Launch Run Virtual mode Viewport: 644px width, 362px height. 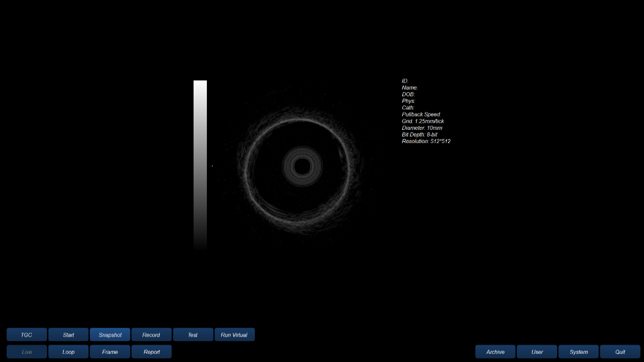point(234,335)
